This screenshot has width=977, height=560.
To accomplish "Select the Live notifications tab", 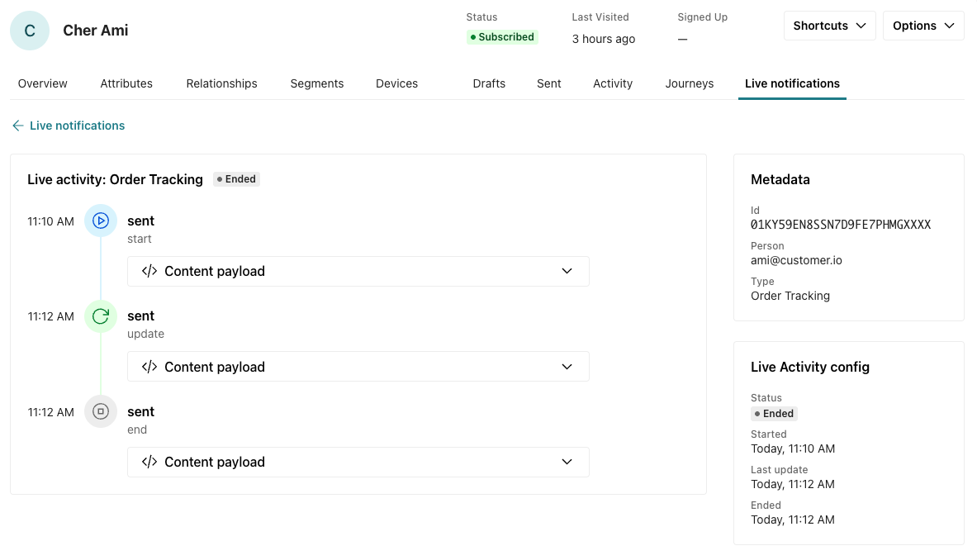I will click(792, 83).
